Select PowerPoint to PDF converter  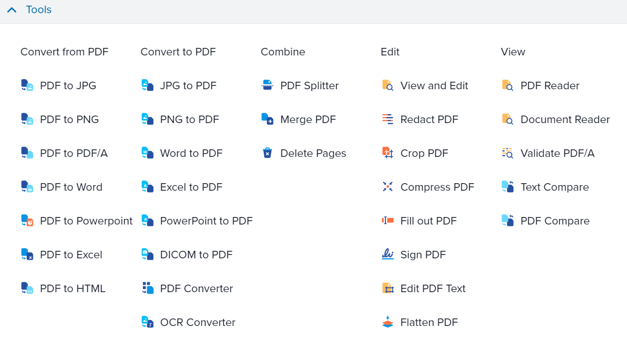(206, 221)
